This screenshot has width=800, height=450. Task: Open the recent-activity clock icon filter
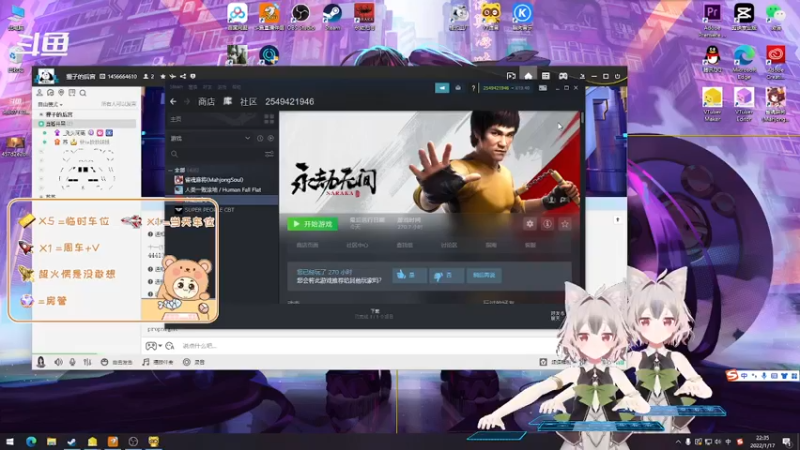(x=260, y=138)
